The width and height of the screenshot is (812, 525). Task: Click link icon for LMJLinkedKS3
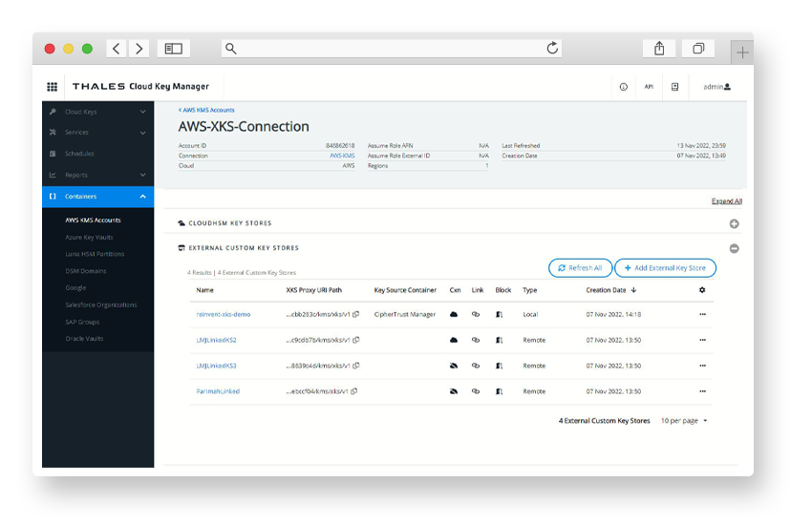[476, 366]
